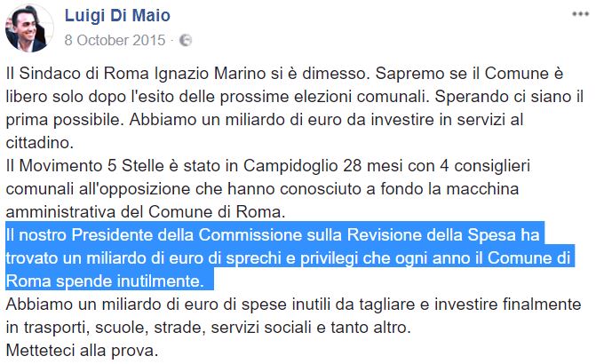Open the Luigi Di Maio profile name link
596x364 pixels.
pos(117,16)
